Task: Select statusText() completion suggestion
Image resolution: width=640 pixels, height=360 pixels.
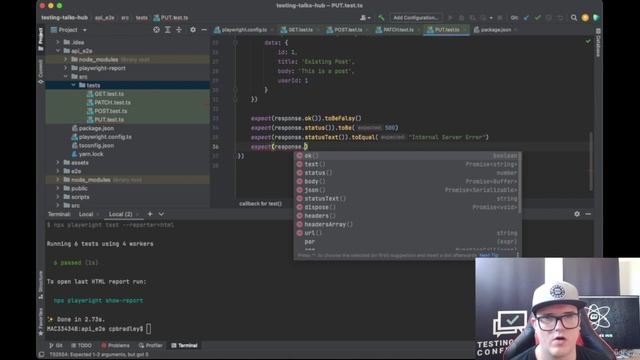Action: click(407, 198)
